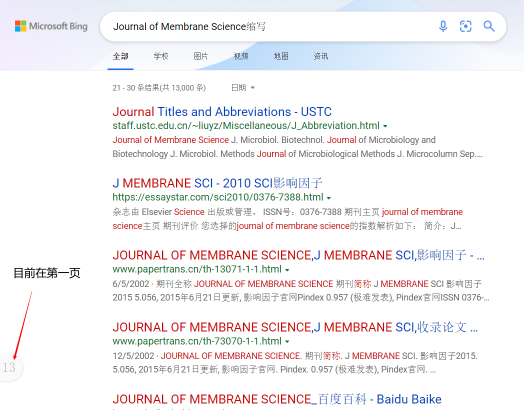The height and width of the screenshot is (410, 524).
Task: Switch to the 资讯 tab
Action: click(x=321, y=56)
